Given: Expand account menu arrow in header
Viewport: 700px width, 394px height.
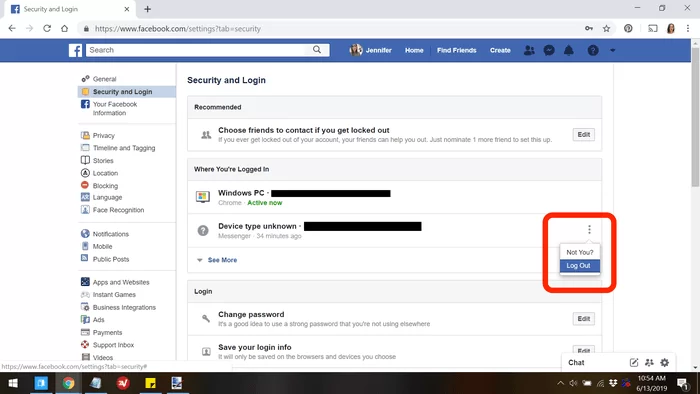Looking at the screenshot, I should [x=612, y=50].
